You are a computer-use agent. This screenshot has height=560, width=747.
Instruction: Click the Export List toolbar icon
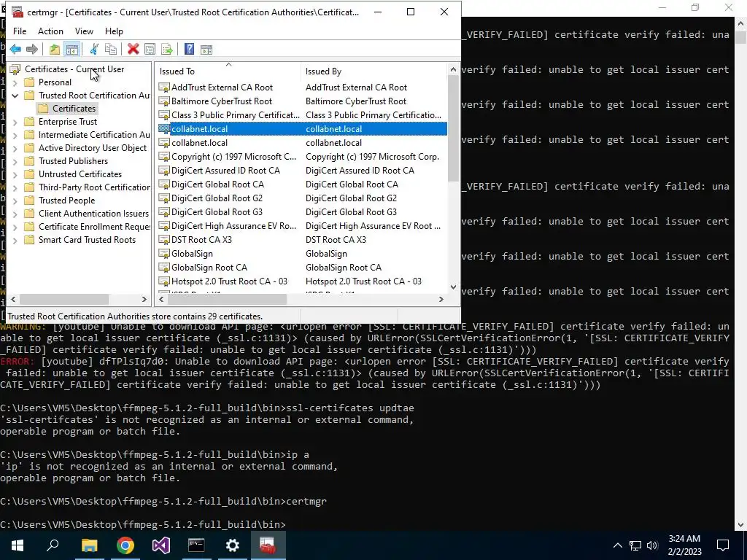[167, 49]
